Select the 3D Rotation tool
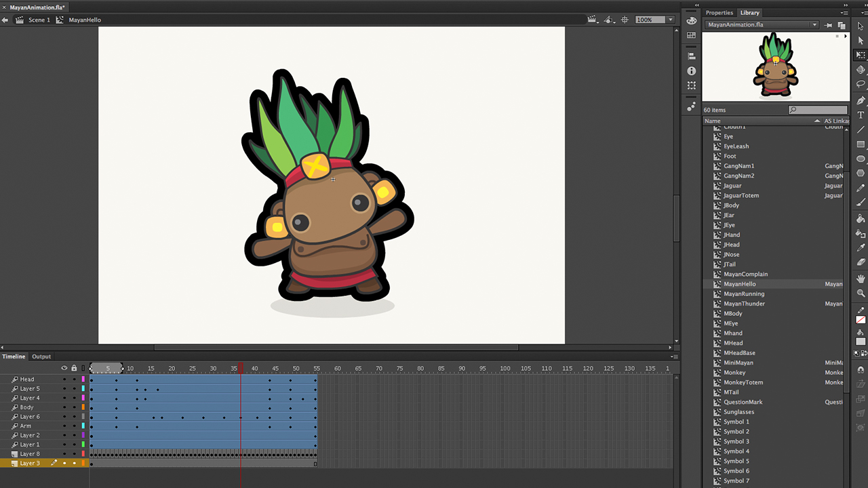The height and width of the screenshot is (488, 868). coord(861,70)
